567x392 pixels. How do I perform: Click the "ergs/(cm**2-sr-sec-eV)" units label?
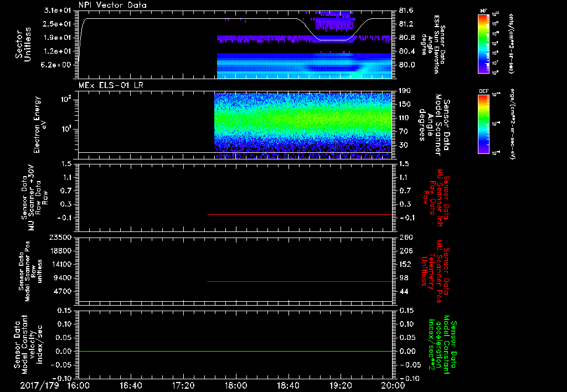512,123
